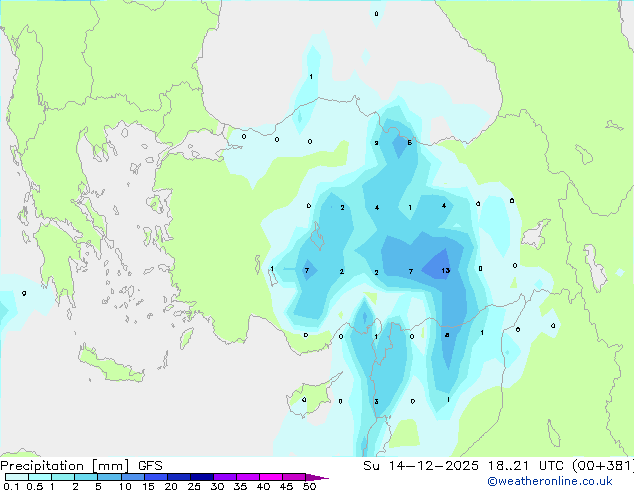Click legend label '45'
Screen dimensions: 634x490
(286, 486)
